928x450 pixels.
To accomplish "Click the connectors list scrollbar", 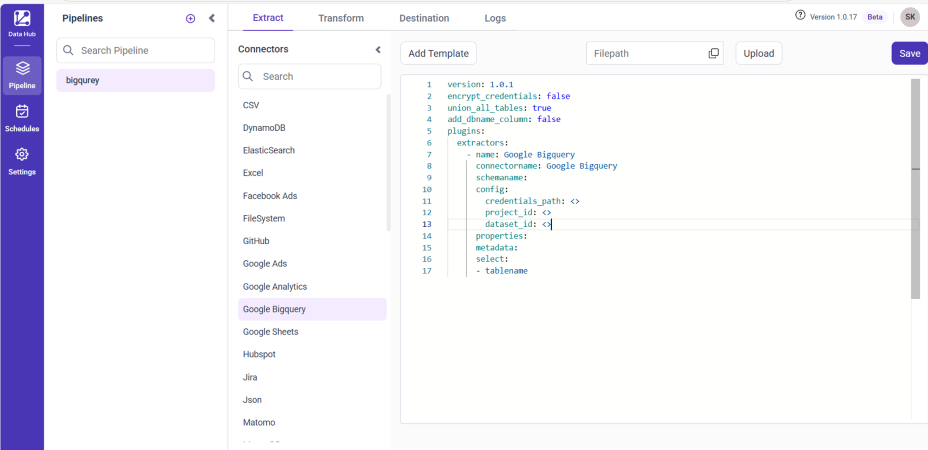I will pyautogui.click(x=388, y=162).
